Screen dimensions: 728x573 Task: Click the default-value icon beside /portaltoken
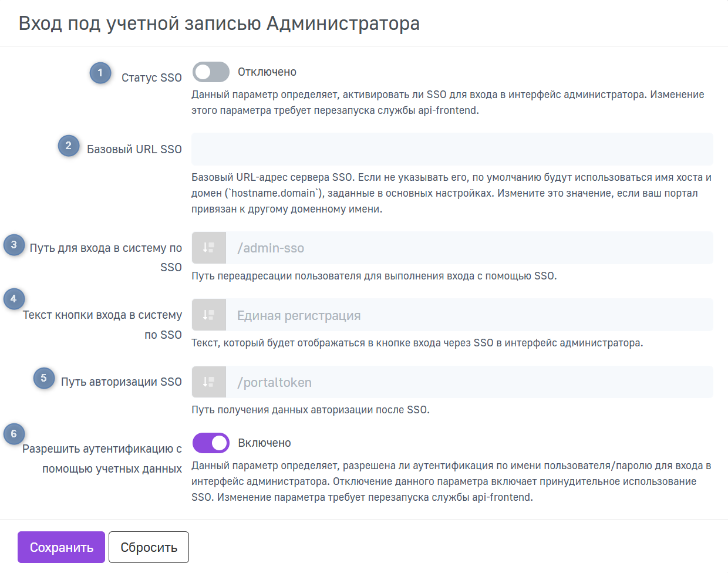208,382
